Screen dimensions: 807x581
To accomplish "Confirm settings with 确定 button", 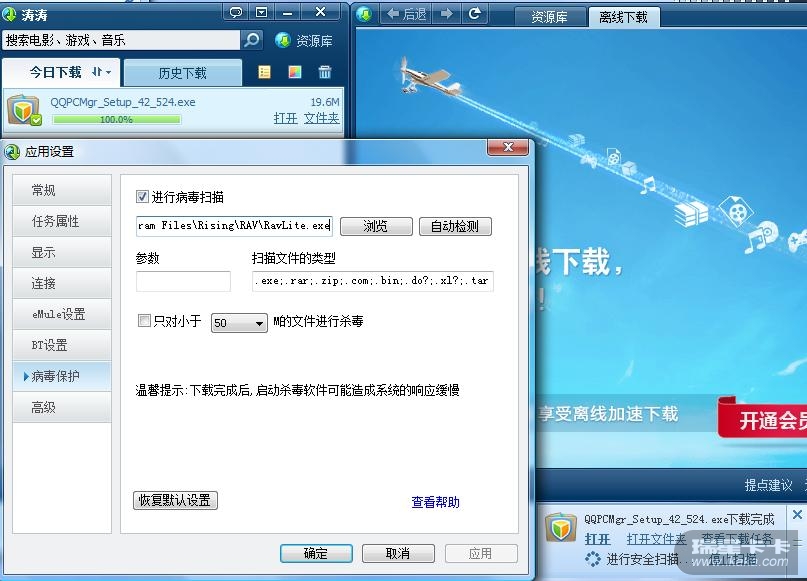I will point(316,553).
